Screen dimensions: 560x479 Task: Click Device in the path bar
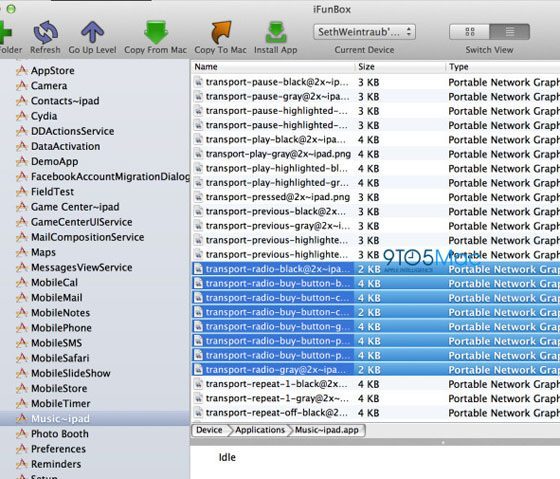(x=209, y=430)
